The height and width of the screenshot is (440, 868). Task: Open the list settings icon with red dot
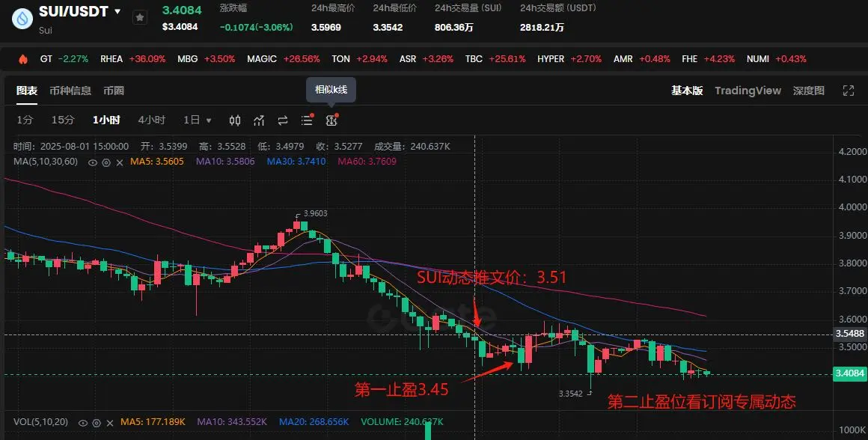[x=308, y=120]
